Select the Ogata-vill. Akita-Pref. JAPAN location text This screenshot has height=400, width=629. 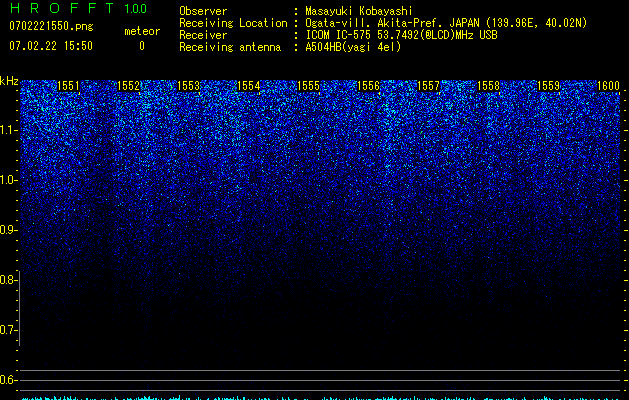446,23
